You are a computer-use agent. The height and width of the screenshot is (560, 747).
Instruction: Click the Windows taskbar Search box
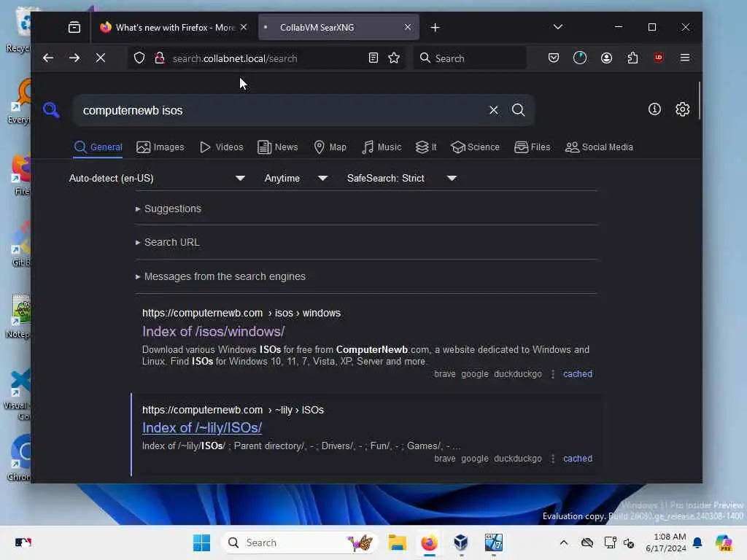[299, 542]
